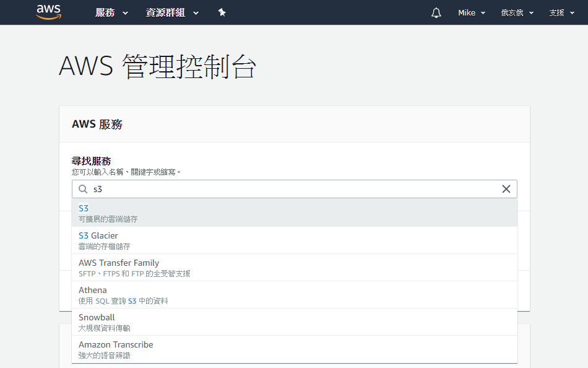The height and width of the screenshot is (368, 588).
Task: Expand the Mike account dropdown arrow
Action: [483, 13]
